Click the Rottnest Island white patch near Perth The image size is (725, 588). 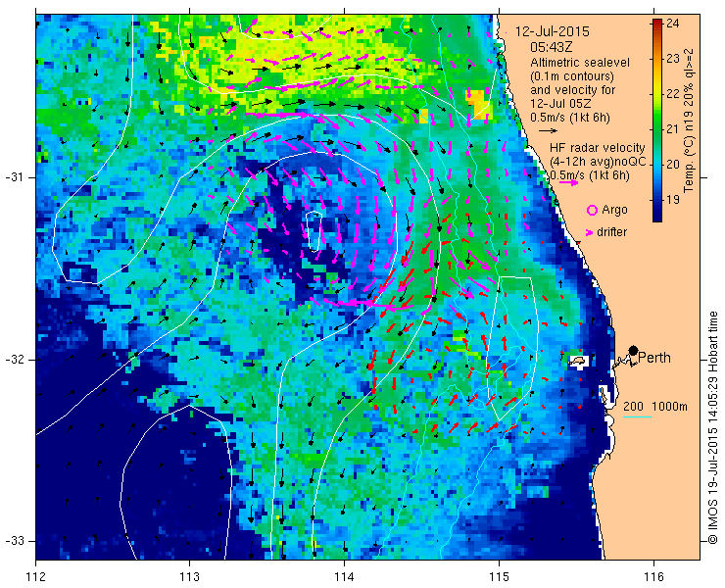point(577,361)
